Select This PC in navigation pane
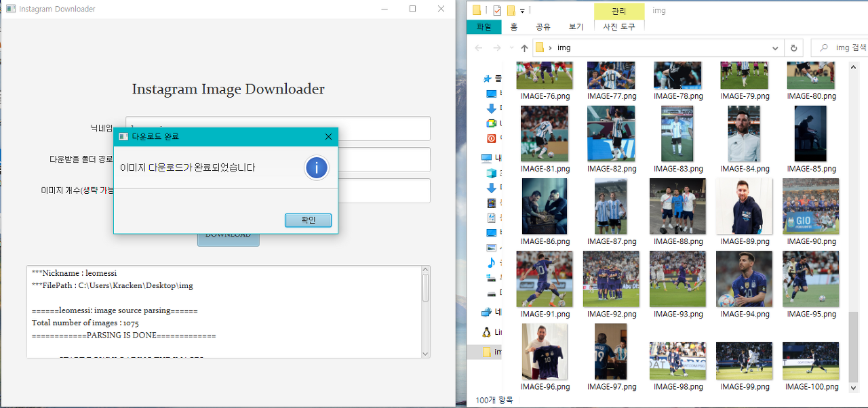868x408 pixels. [487, 158]
